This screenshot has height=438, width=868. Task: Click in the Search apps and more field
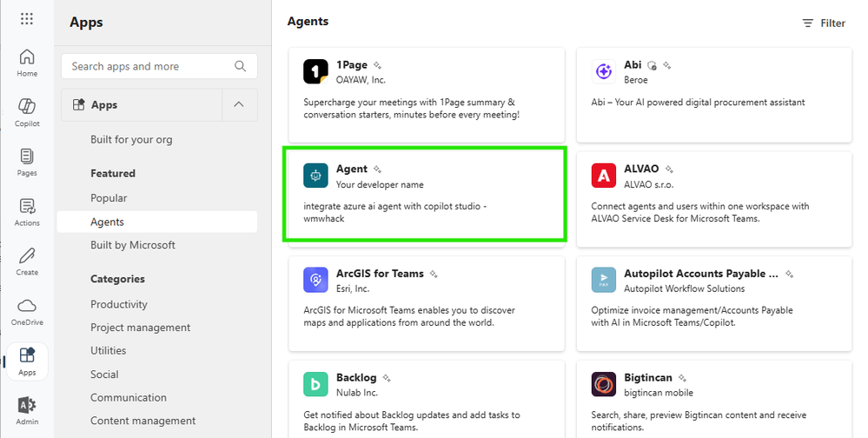159,66
